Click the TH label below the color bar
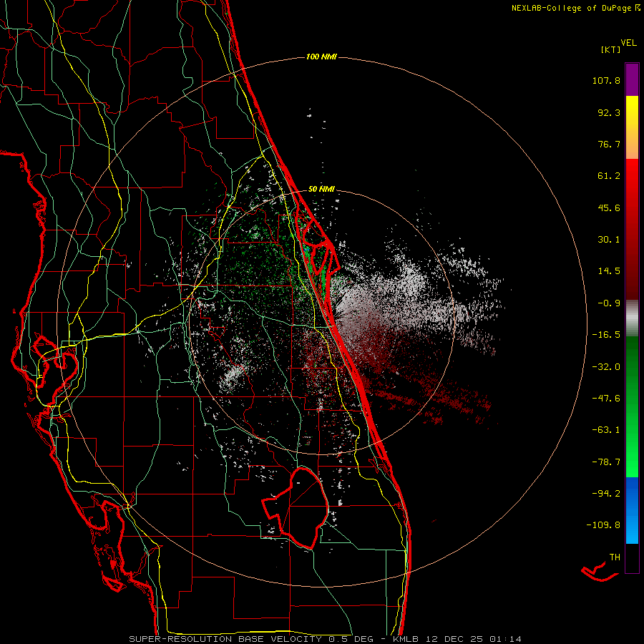 (x=615, y=557)
